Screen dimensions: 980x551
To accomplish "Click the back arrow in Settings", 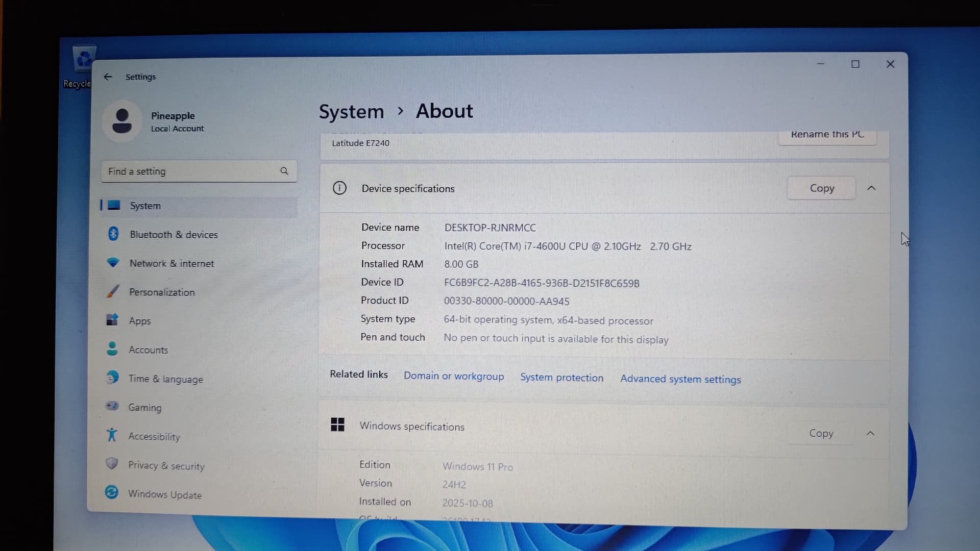I will 108,77.
